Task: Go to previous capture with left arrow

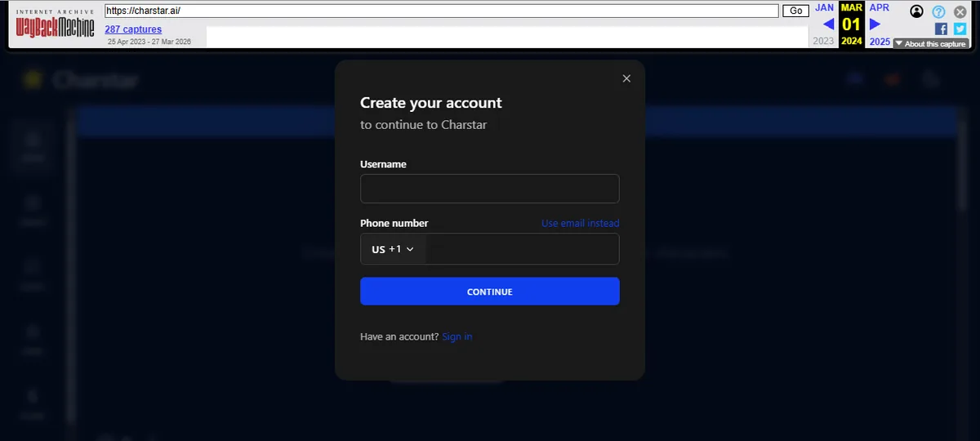Action: click(828, 24)
